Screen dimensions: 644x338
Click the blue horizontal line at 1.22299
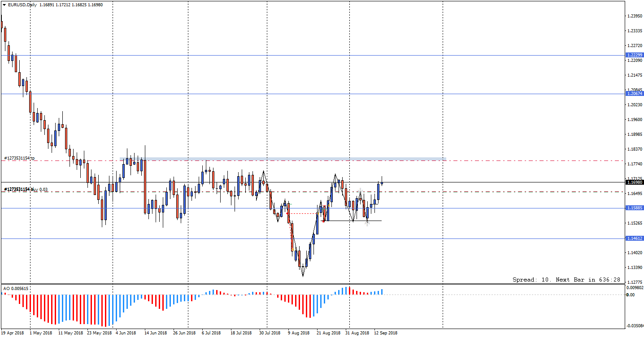[314, 56]
